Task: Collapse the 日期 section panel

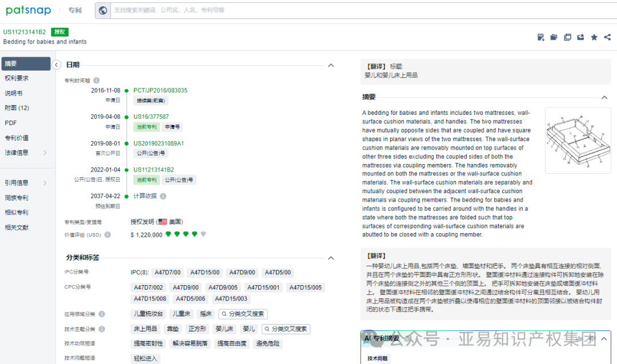Action: coord(331,65)
